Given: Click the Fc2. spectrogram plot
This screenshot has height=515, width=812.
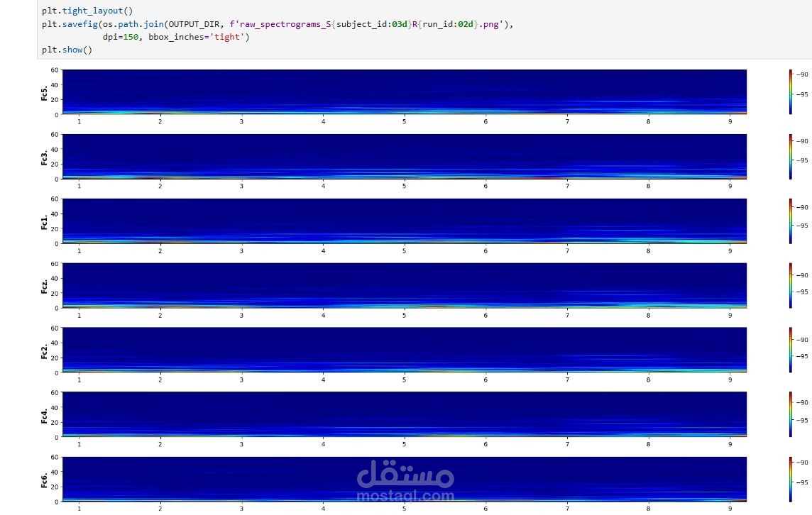Looking at the screenshot, I should click(405, 350).
